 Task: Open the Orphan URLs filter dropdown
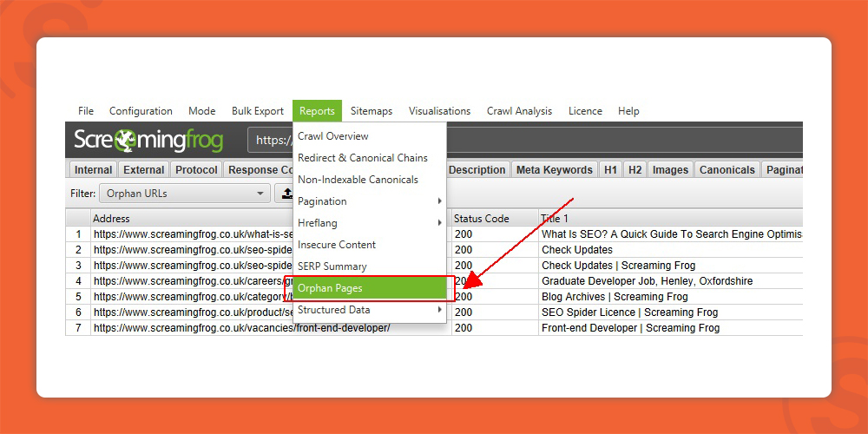point(185,194)
